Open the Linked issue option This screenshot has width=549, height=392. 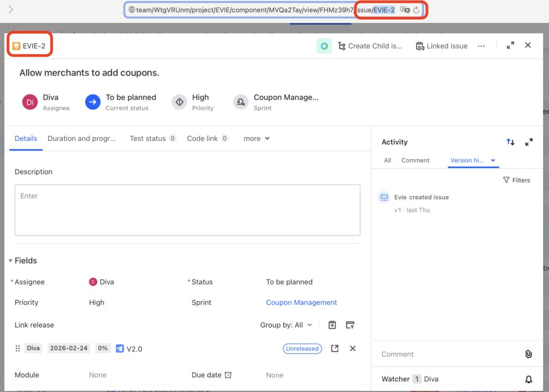441,46
